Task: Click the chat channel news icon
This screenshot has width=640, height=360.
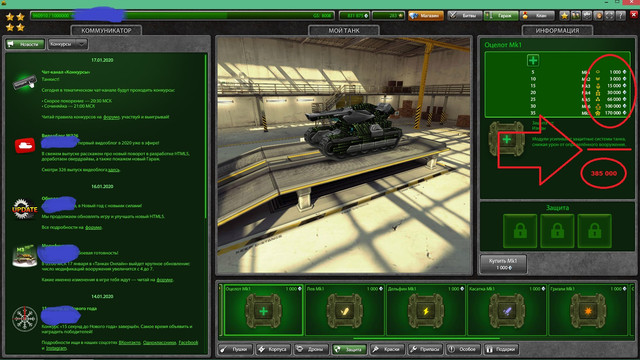Action: 24,82
